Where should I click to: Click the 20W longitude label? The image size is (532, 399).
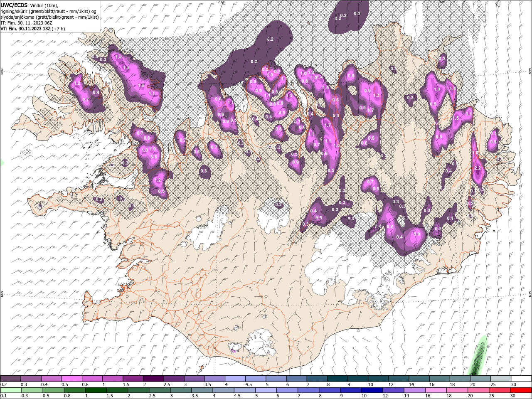(221, 2)
